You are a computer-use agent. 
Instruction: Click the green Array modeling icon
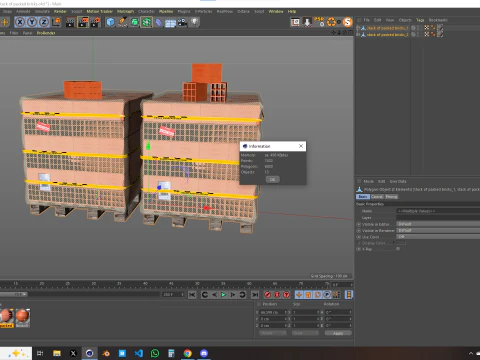tap(146, 22)
